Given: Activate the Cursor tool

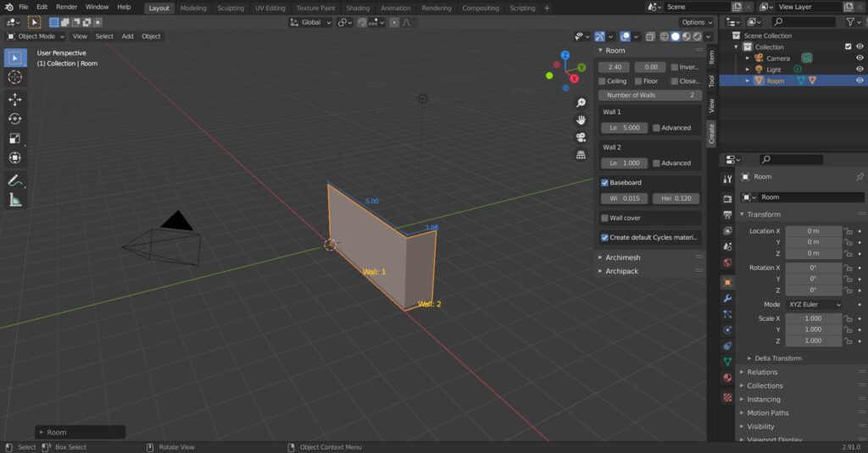Looking at the screenshot, I should tap(15, 77).
